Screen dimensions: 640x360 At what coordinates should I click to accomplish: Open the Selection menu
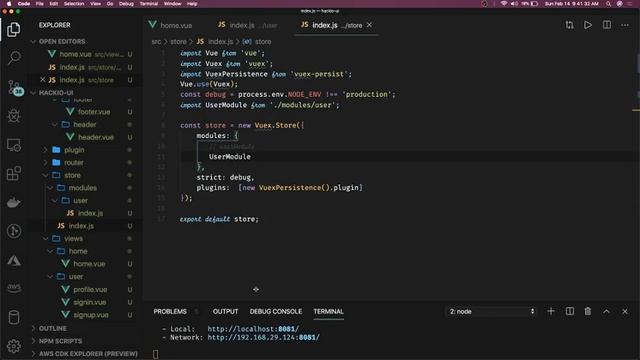(x=74, y=4)
